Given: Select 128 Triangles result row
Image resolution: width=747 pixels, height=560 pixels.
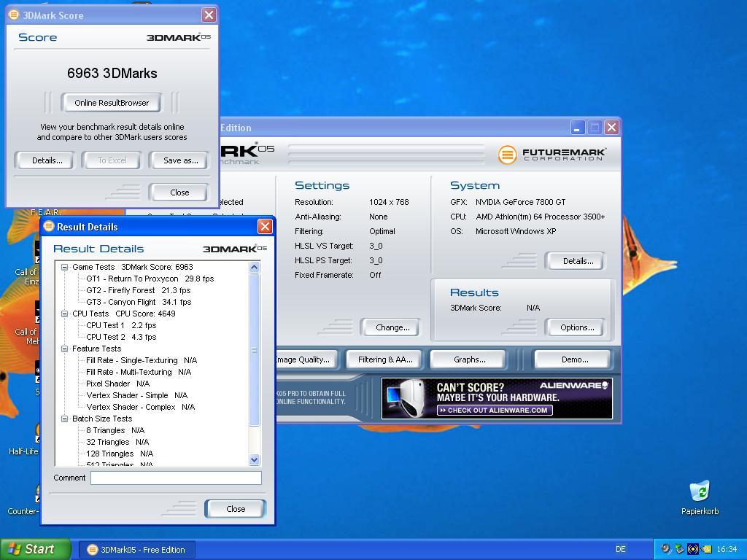Looking at the screenshot, I should [x=120, y=454].
